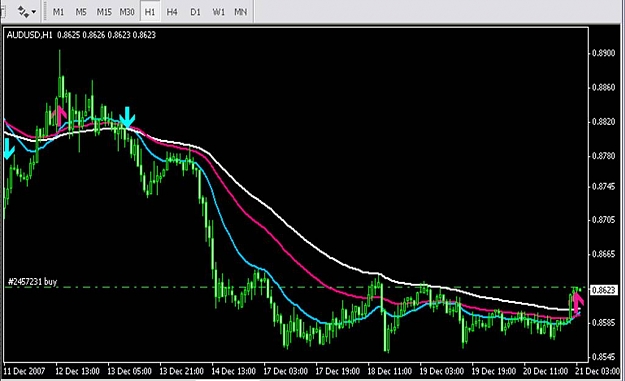Click the 14 Dec 13:00 time label
Screen dimensions: 625x381
(x=234, y=371)
